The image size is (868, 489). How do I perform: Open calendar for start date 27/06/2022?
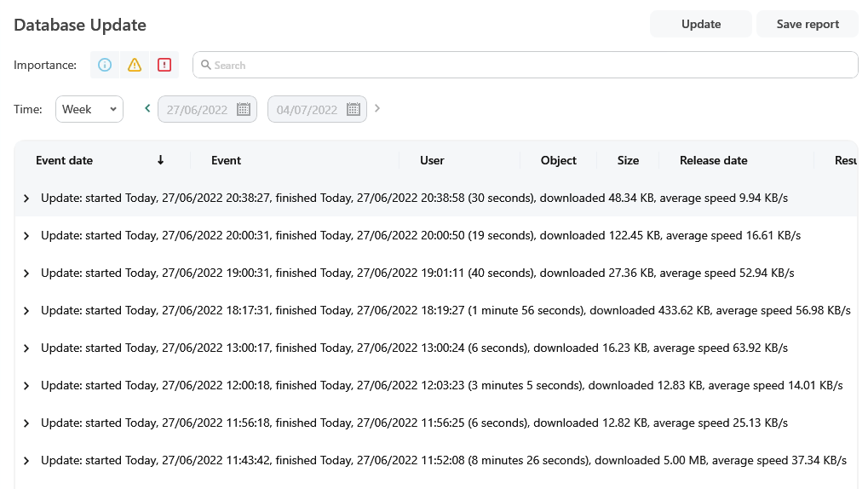tap(244, 109)
